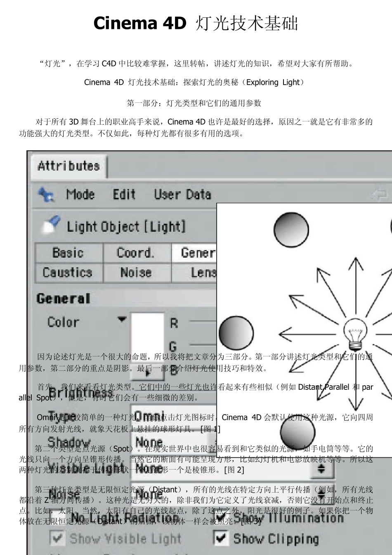The height and width of the screenshot is (555, 392).
Task: Switch to the Coord. tab
Action: [x=137, y=253]
